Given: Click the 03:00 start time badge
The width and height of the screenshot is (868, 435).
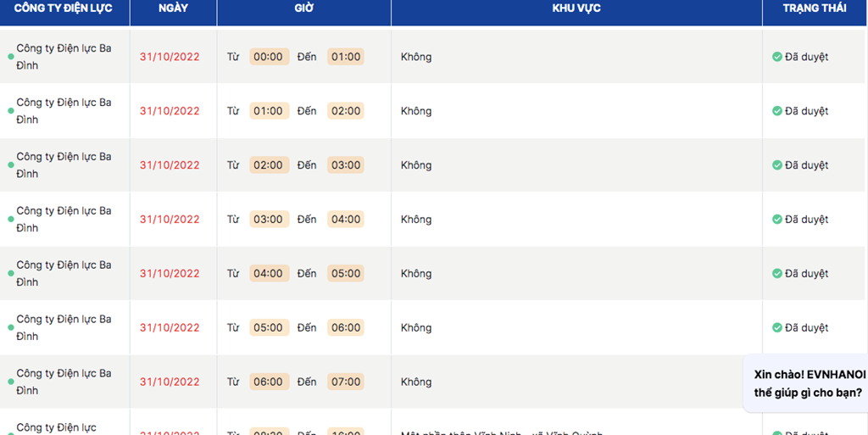Looking at the screenshot, I should tap(269, 219).
